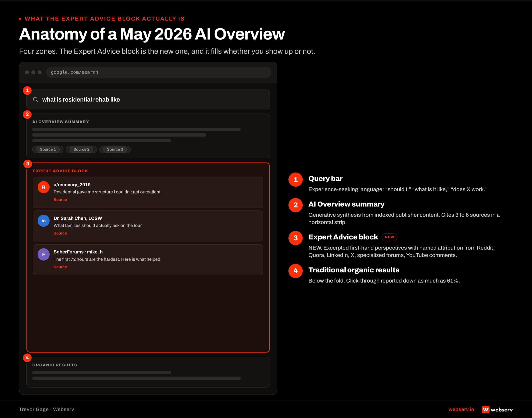This screenshot has height=418, width=532.
Task: Select the 'SoberForums · mike_h' attribution
Action: pyautogui.click(x=78, y=252)
